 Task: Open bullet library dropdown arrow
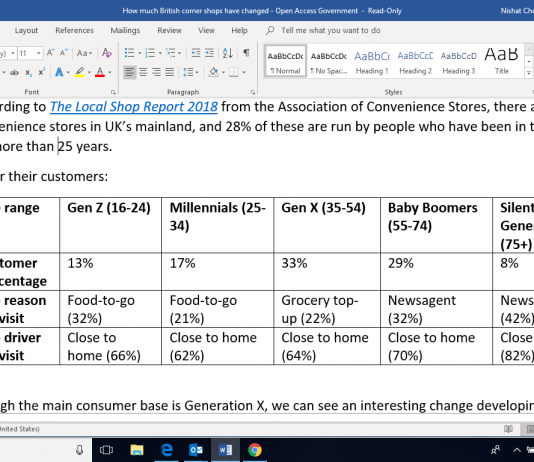pyautogui.click(x=139, y=53)
